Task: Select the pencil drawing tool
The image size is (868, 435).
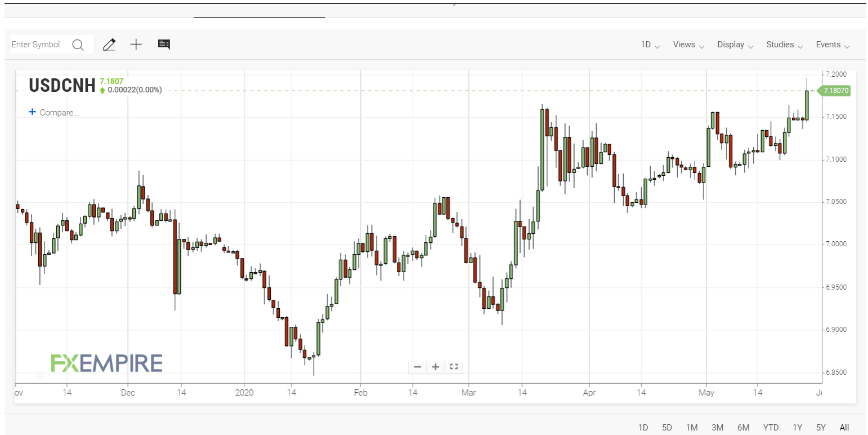Action: (109, 45)
